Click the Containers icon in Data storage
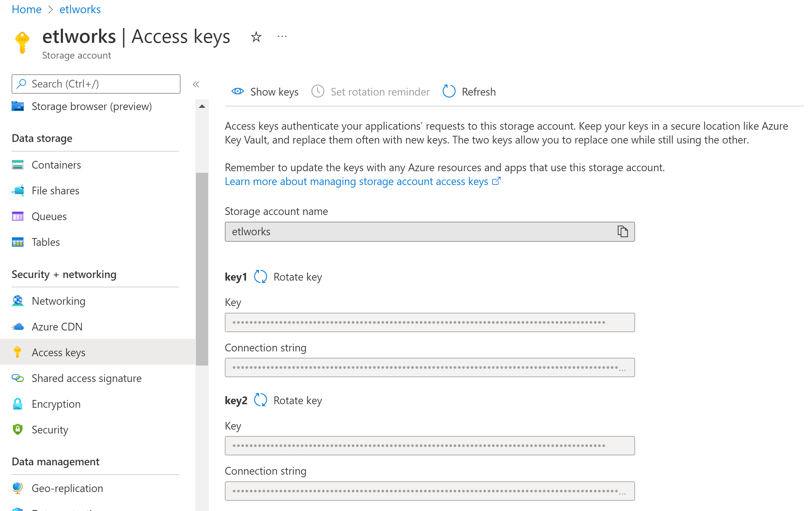This screenshot has height=511, width=812. [17, 165]
